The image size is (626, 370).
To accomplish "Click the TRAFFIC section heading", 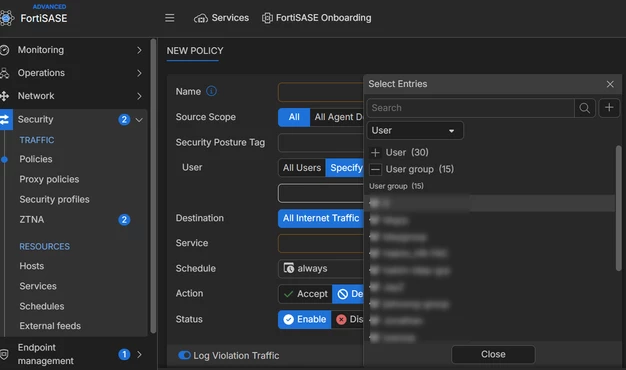I will (37, 140).
